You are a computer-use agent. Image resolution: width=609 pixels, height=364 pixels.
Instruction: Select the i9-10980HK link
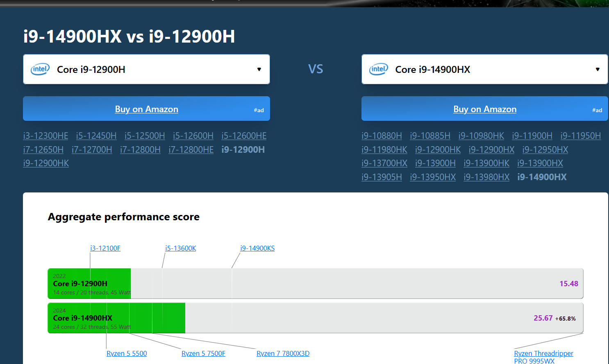point(481,136)
